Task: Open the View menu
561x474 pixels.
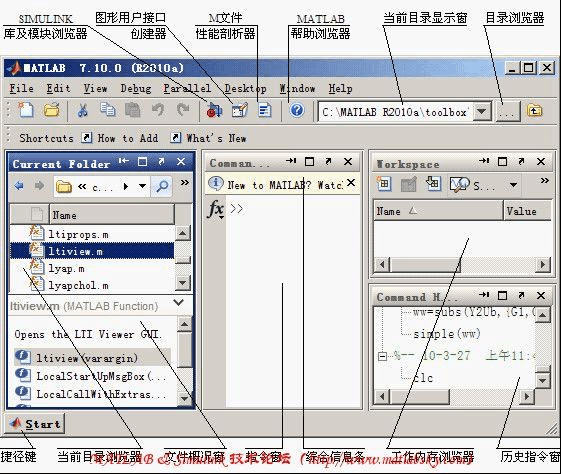Action: pos(95,88)
